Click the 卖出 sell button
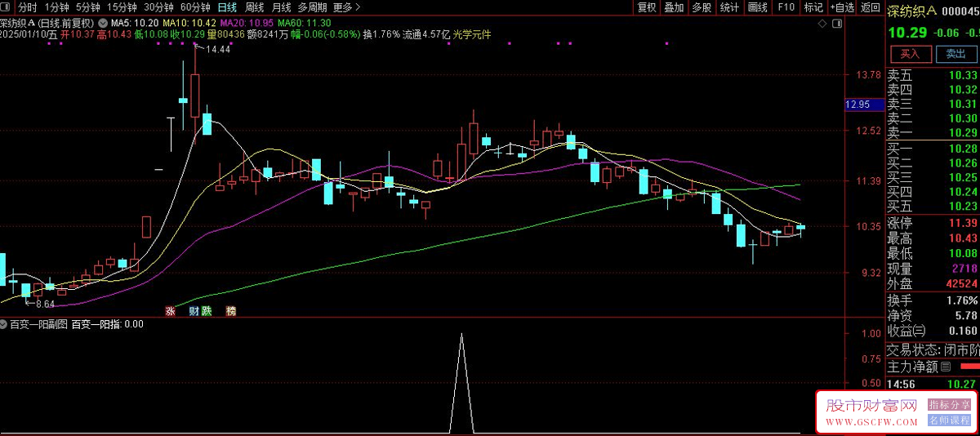980x436 pixels. pos(955,54)
